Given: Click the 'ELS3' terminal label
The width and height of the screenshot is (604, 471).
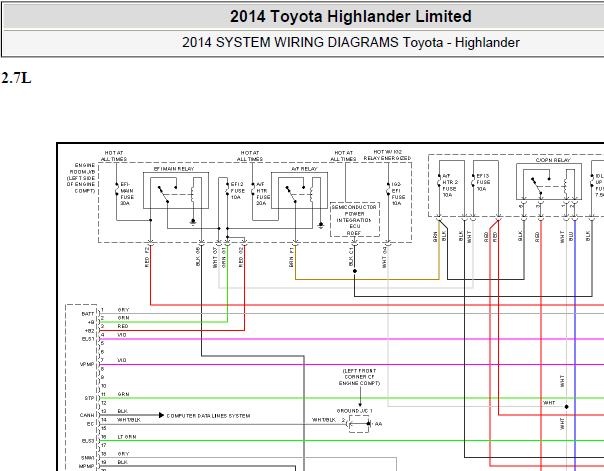Looking at the screenshot, I should (88, 441).
